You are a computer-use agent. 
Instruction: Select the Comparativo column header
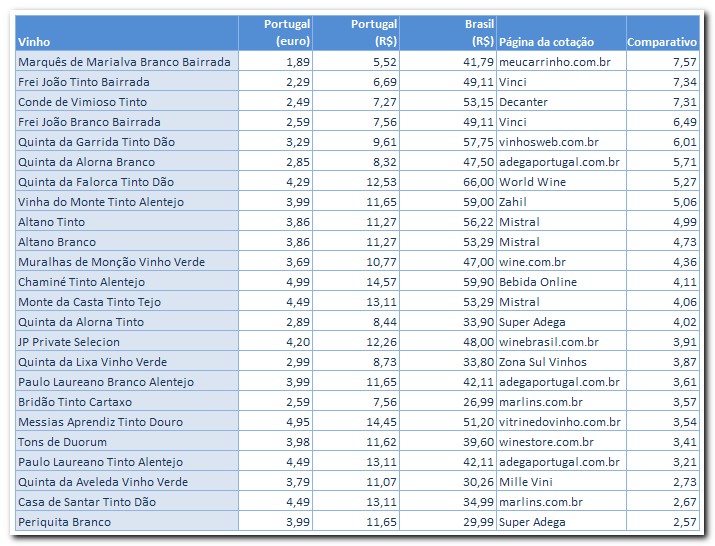click(663, 33)
